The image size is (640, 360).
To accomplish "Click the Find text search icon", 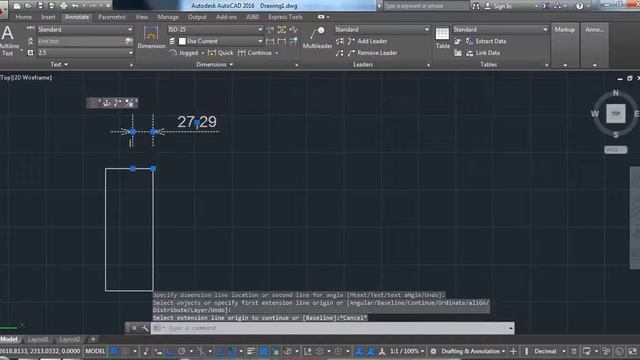I will (129, 41).
